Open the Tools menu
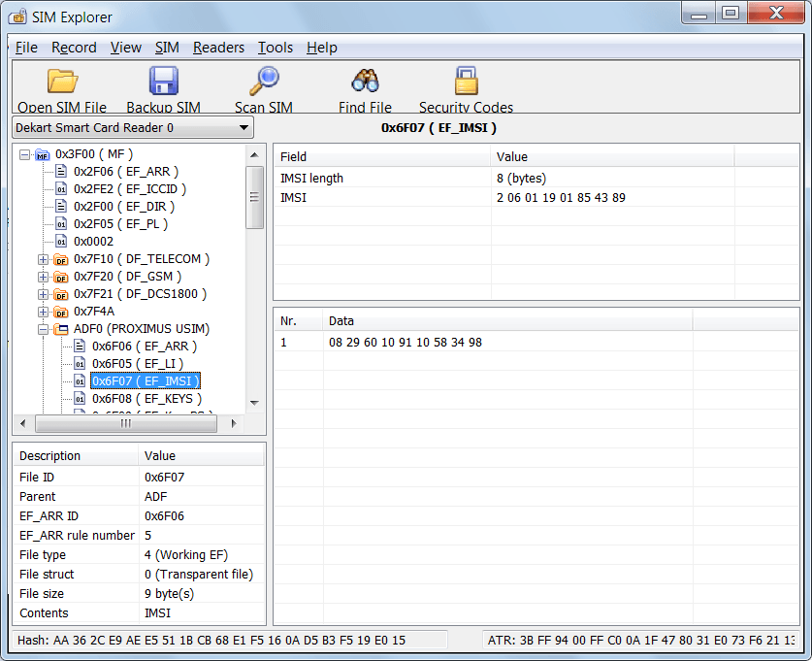Viewport: 812px width, 661px height. (x=275, y=47)
